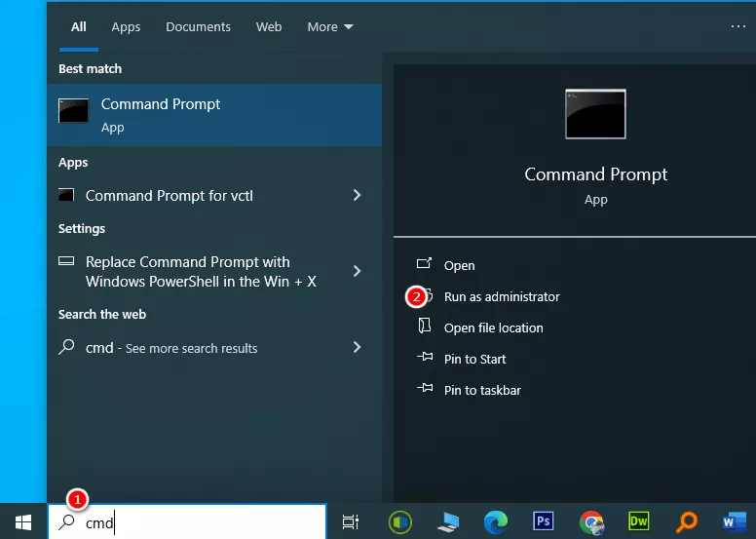Expand Command Prompt for vctl options
This screenshot has height=539, width=756.
tap(357, 195)
